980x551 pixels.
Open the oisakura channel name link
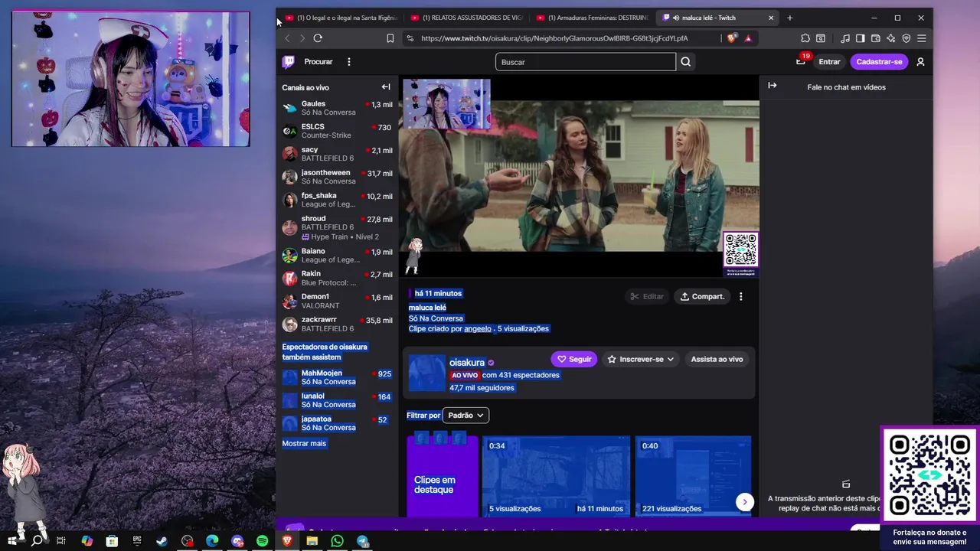coord(467,363)
